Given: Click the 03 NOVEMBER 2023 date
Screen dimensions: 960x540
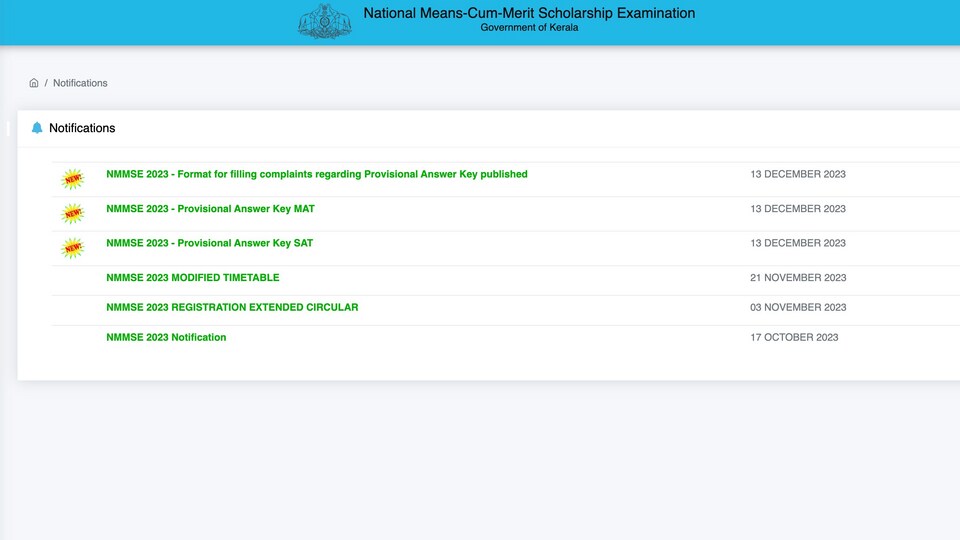Looking at the screenshot, I should (798, 307).
